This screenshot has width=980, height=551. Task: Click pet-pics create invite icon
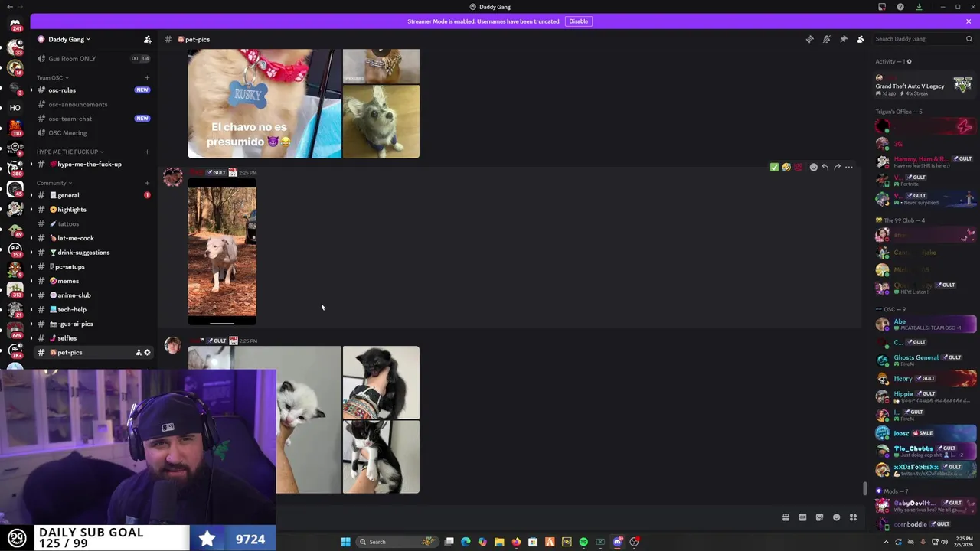click(x=139, y=353)
